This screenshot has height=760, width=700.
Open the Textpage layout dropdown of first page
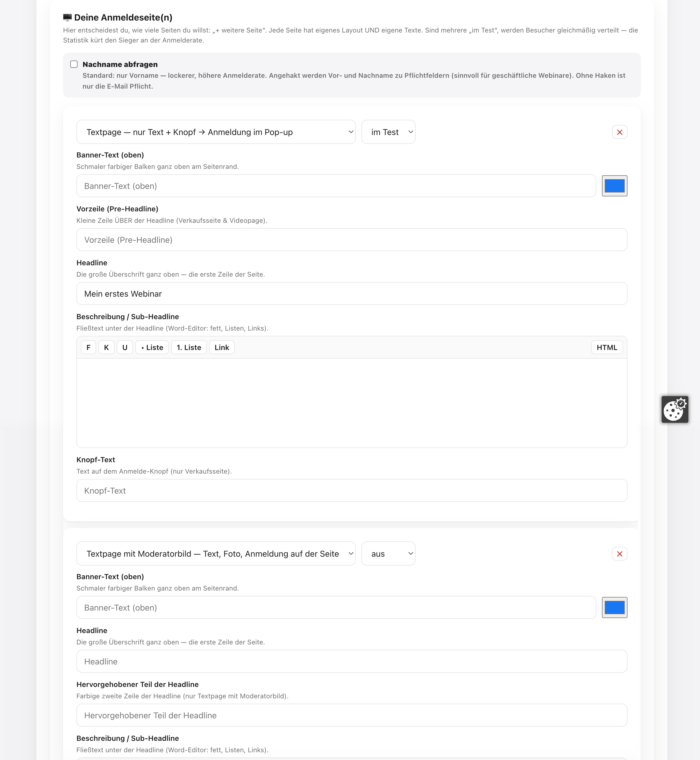pos(216,132)
